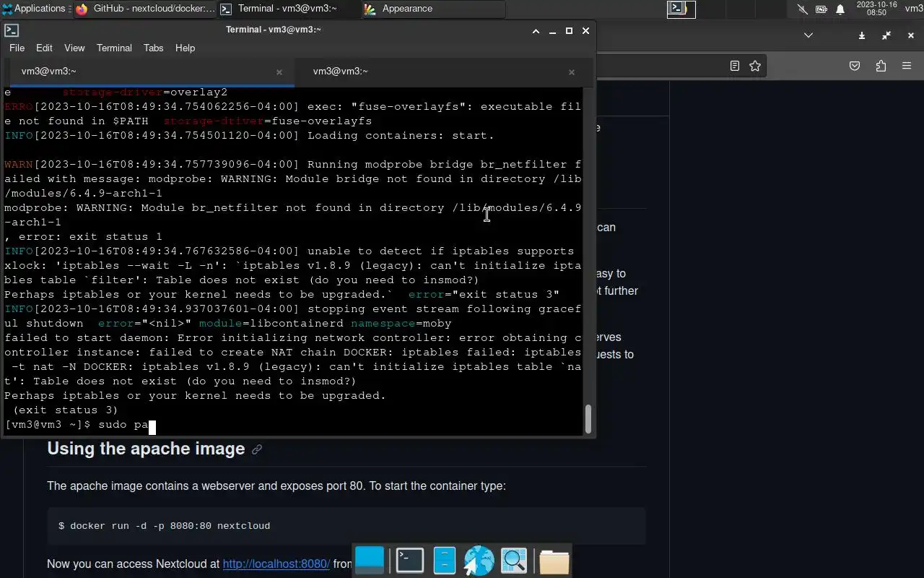Open the battery power manager icon
Viewport: 924px width, 578px height.
tap(821, 9)
